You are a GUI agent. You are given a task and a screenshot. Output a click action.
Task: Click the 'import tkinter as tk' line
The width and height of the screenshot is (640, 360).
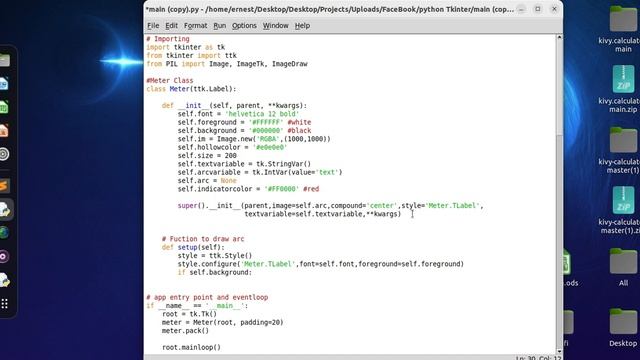(186, 47)
